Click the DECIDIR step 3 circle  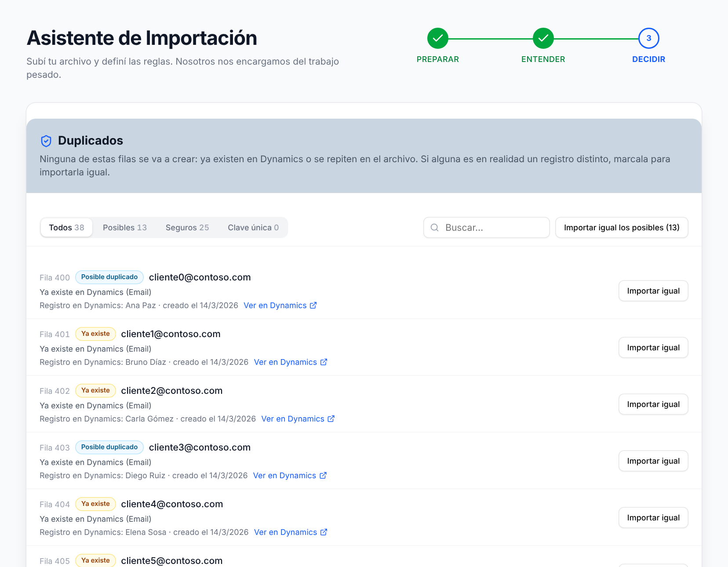pyautogui.click(x=648, y=39)
